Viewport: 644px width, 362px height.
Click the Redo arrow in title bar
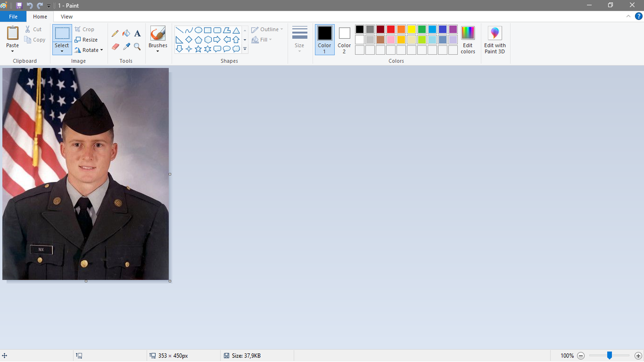[x=40, y=6]
